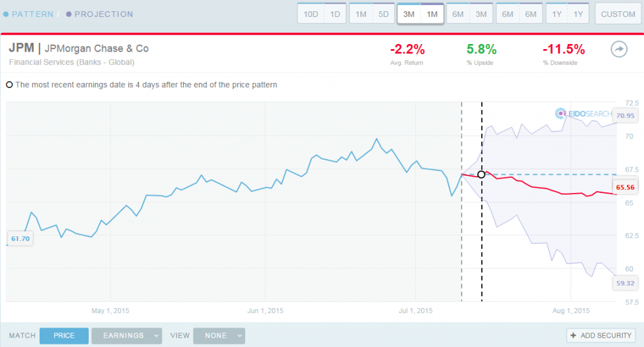Select the active 3M pattern period
Viewport: 644px width, 347px height.
coord(409,14)
